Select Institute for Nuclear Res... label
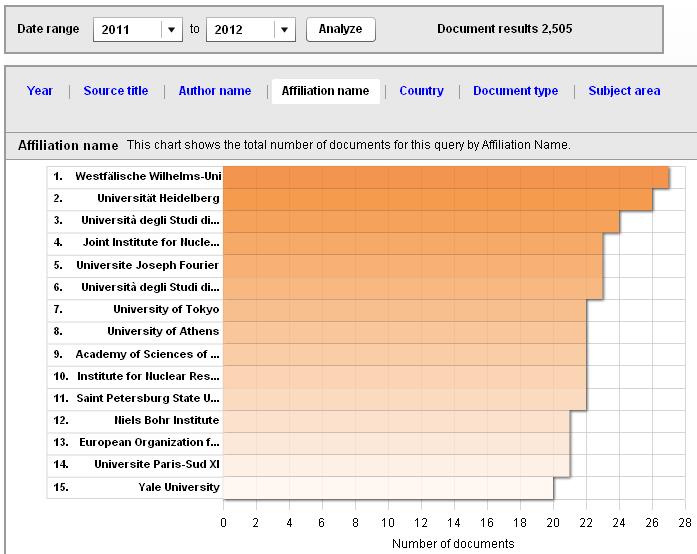 coord(148,376)
